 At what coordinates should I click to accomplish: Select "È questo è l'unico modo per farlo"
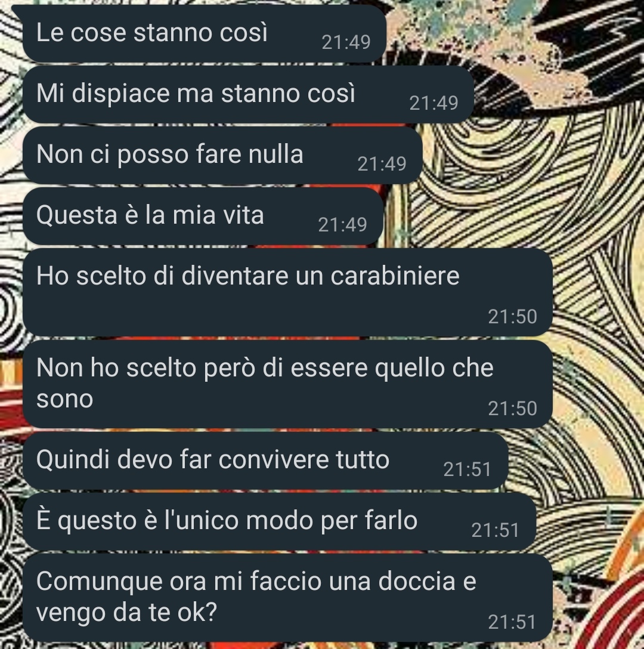click(280, 521)
